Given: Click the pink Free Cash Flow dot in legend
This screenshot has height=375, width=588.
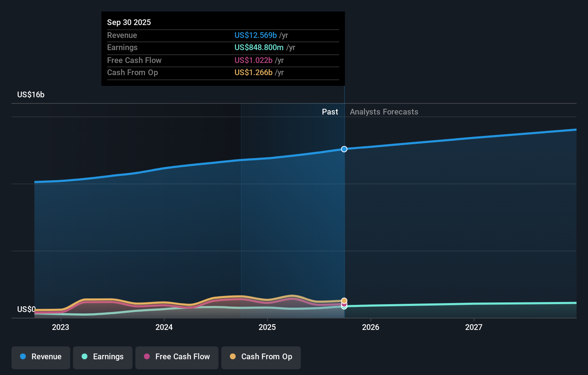Looking at the screenshot, I should (146, 357).
